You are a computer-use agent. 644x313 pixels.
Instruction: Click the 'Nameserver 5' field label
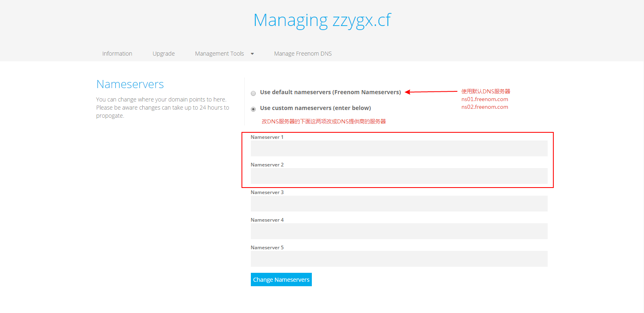point(267,248)
